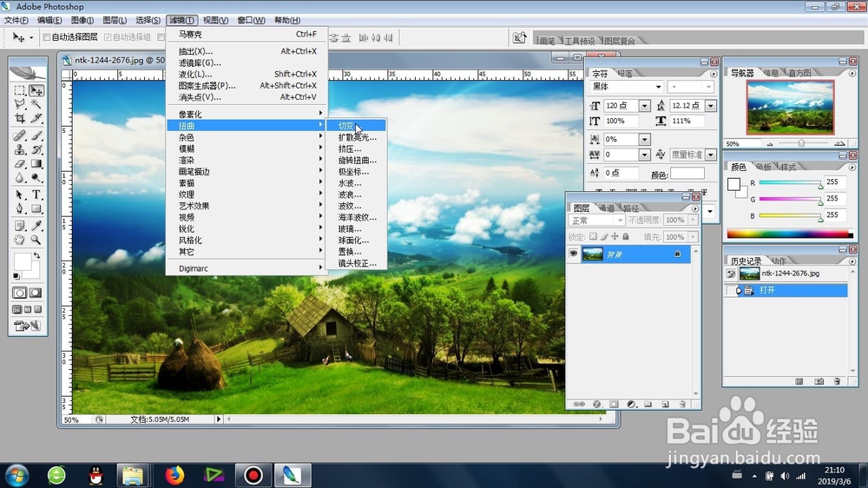Switch to the 动作 tab

point(779,260)
